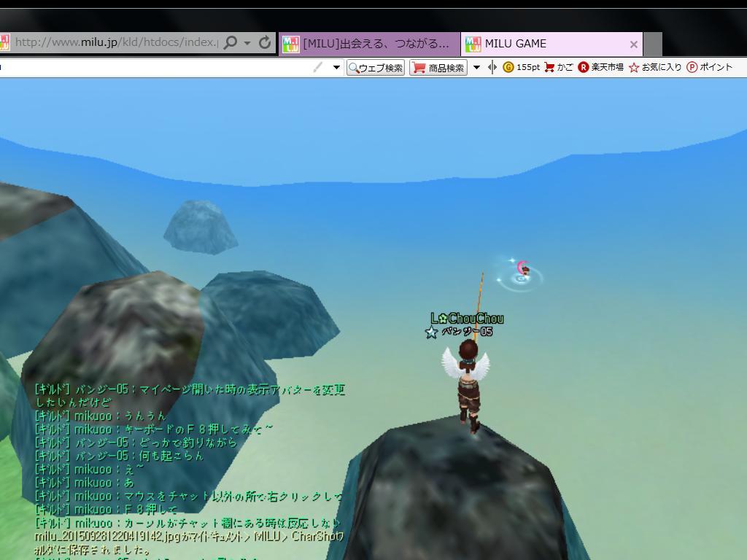Go to 楽天市場 via the R icon
The width and height of the screenshot is (747, 560).
tap(600, 67)
